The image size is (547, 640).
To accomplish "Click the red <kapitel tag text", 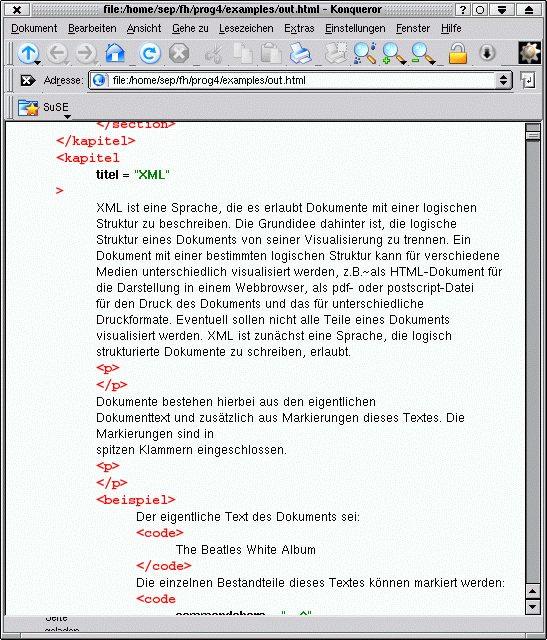I will [x=88, y=158].
